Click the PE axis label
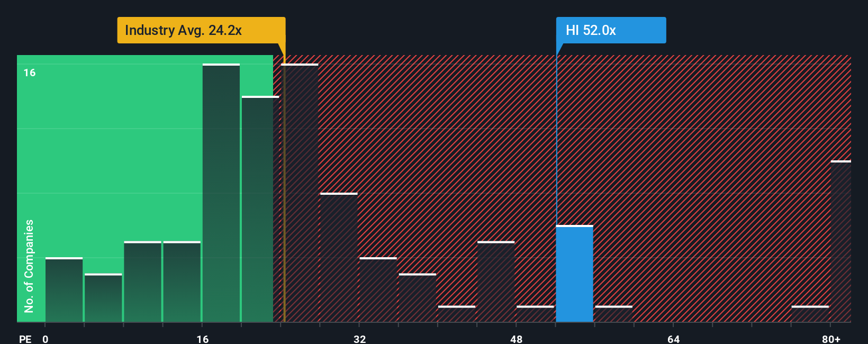Image resolution: width=868 pixels, height=344 pixels. [25, 339]
